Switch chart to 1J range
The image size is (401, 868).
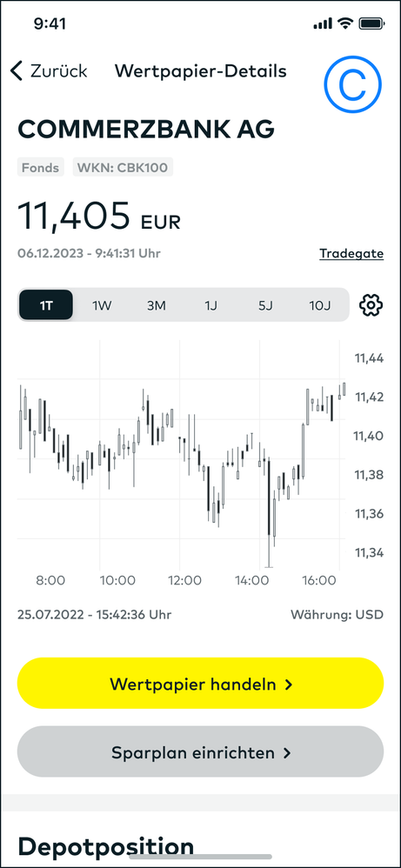click(211, 305)
